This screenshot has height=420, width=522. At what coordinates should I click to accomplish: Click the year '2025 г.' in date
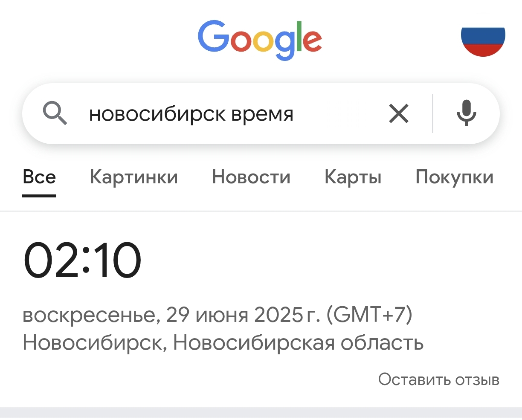(287, 315)
